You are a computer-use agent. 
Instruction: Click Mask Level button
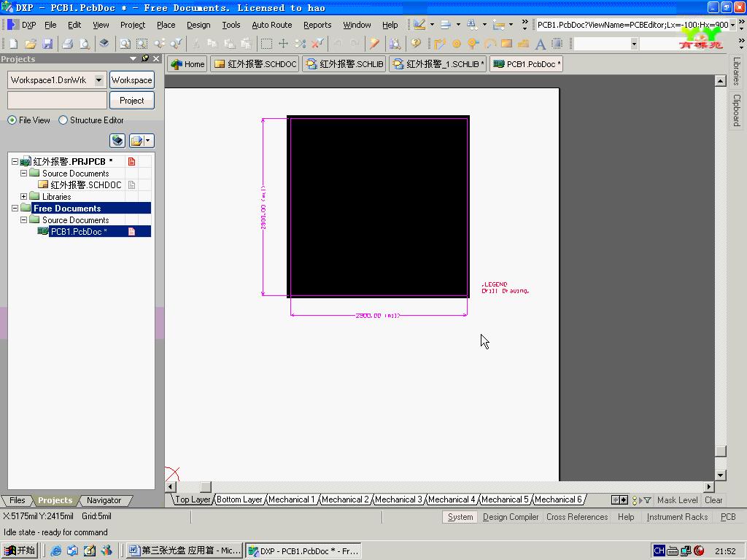(x=677, y=500)
